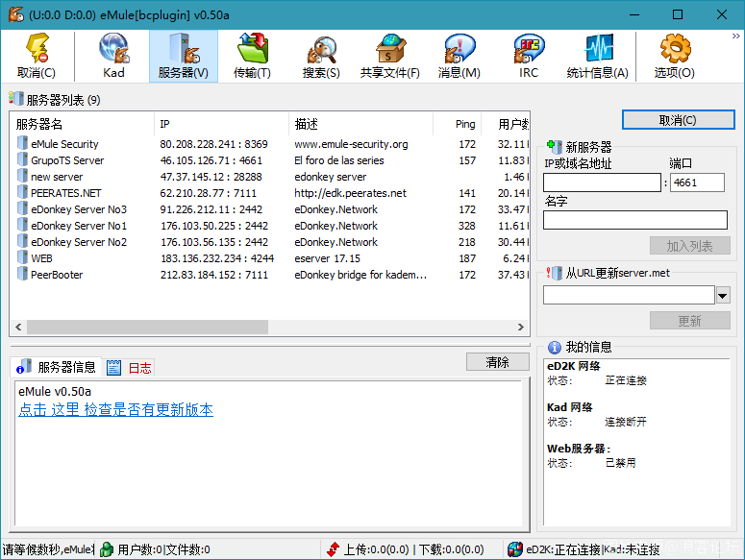Screen dimensions: 745x560
Task: Select the 服务器(V) toolbar button
Action: click(x=184, y=56)
